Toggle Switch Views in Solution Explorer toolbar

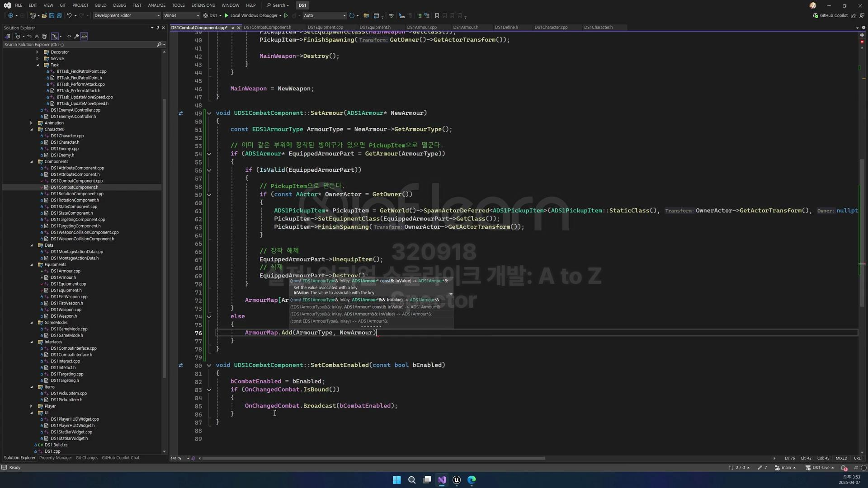(x=8, y=36)
